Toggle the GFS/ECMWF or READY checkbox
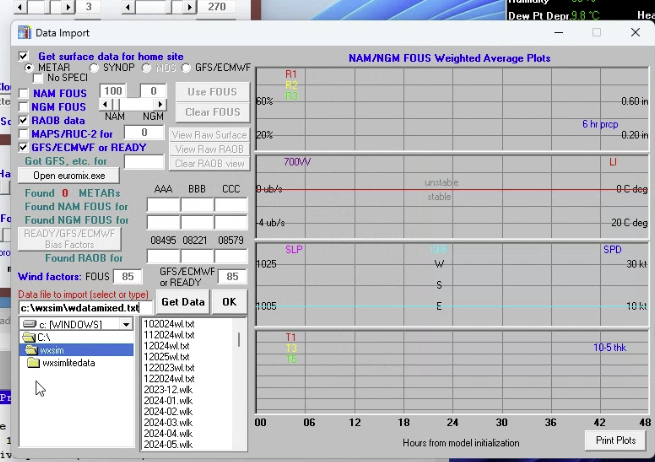The width and height of the screenshot is (655, 462). tap(23, 147)
